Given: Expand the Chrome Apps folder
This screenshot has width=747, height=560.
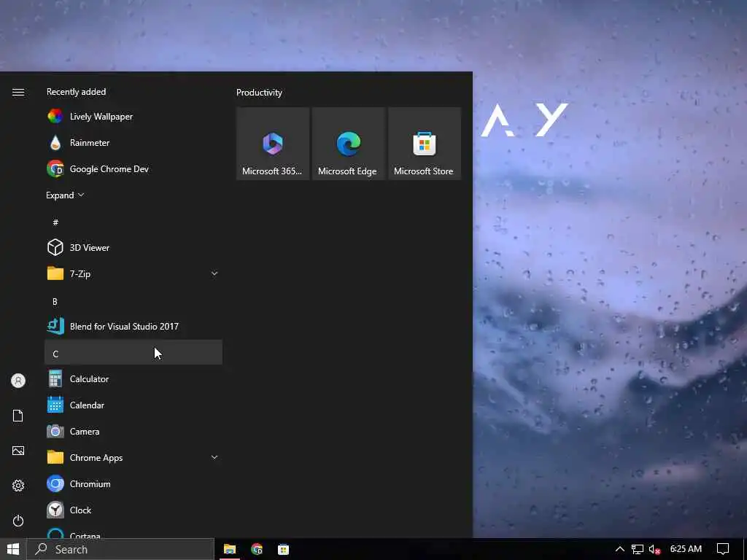Looking at the screenshot, I should pos(133,458).
